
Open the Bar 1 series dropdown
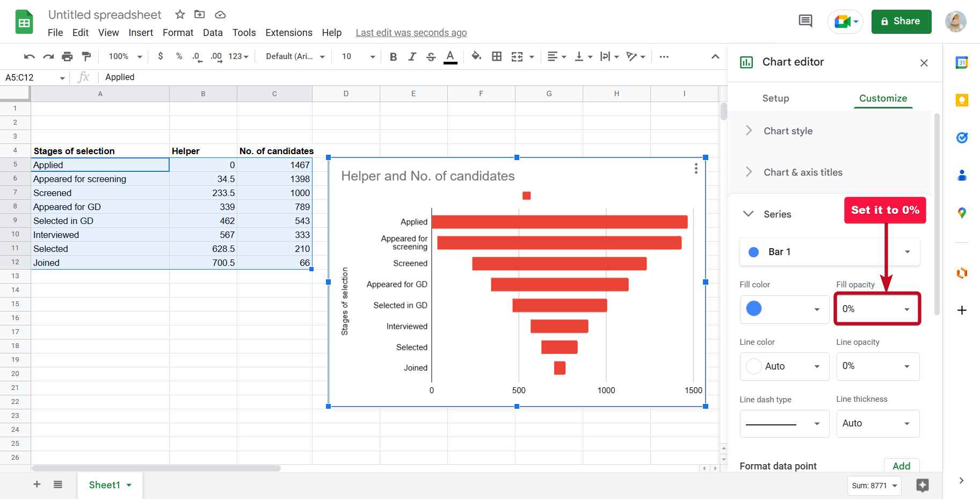click(x=830, y=252)
